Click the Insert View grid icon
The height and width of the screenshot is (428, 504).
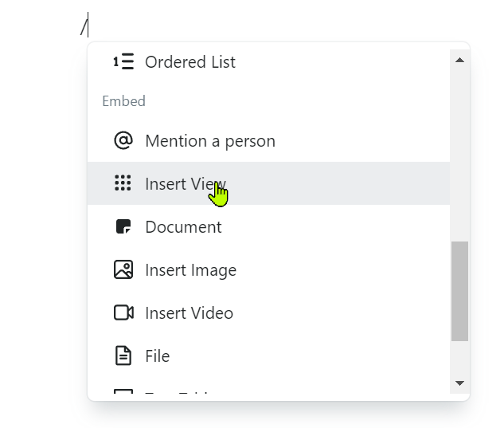click(123, 184)
